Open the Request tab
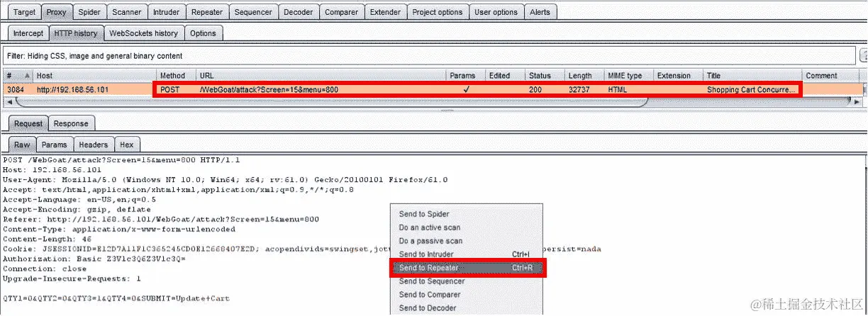This screenshot has width=868, height=316. 28,123
